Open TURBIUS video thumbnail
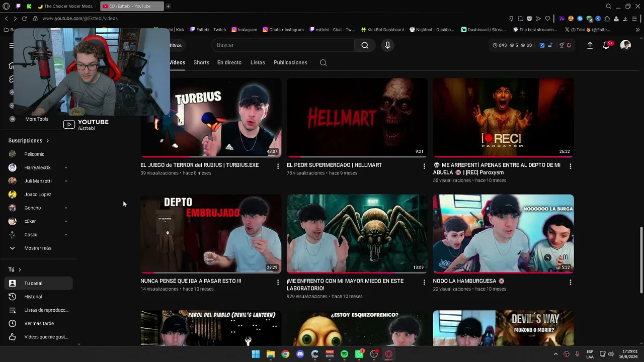The height and width of the screenshot is (362, 644). point(211,118)
